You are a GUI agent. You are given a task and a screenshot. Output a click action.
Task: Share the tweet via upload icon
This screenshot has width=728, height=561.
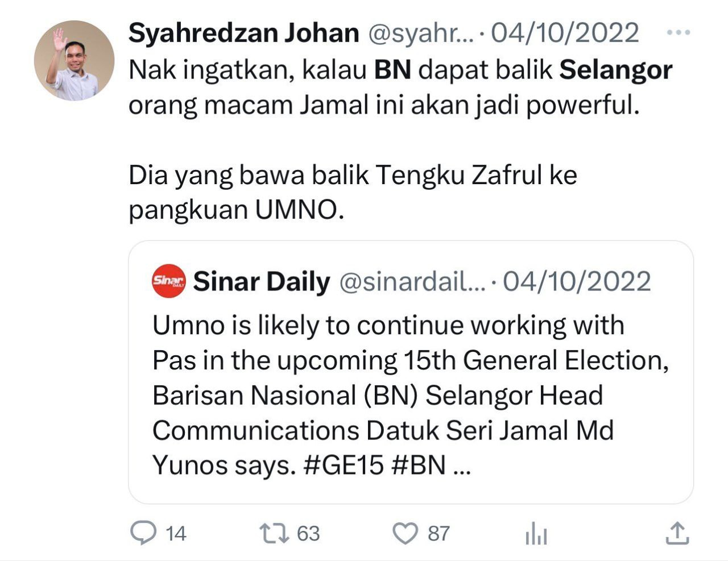click(x=677, y=533)
